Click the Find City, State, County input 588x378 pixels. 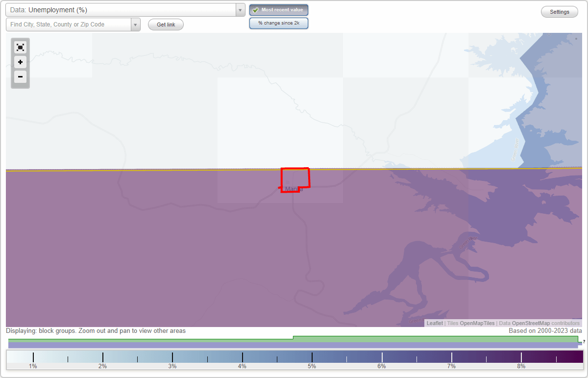click(x=69, y=25)
